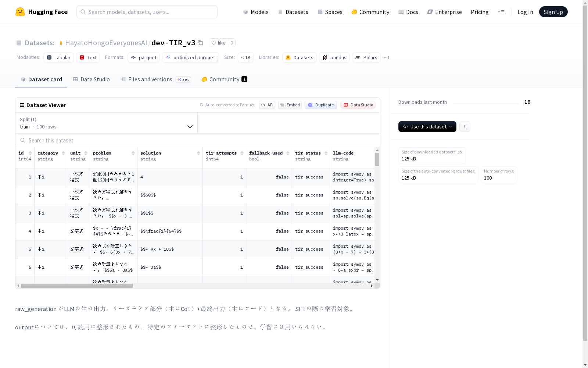Click the Datasets: breadcrumb link
588x368 pixels.
(x=40, y=43)
